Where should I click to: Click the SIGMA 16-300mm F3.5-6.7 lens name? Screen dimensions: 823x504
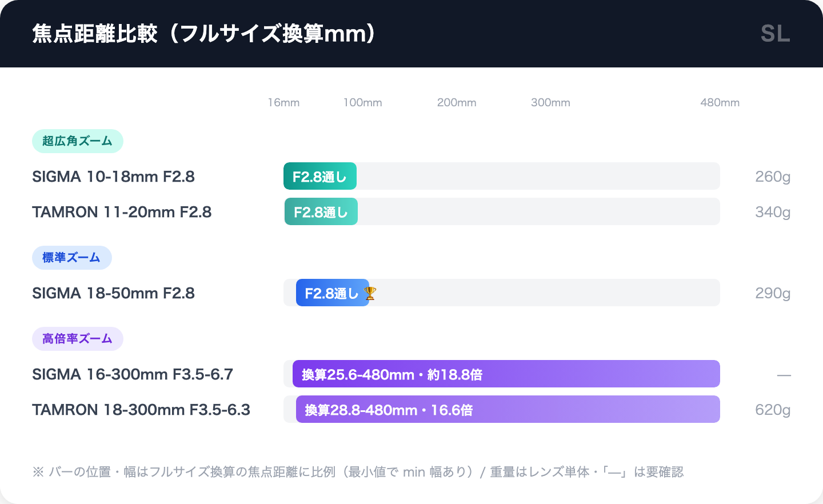pyautogui.click(x=133, y=374)
